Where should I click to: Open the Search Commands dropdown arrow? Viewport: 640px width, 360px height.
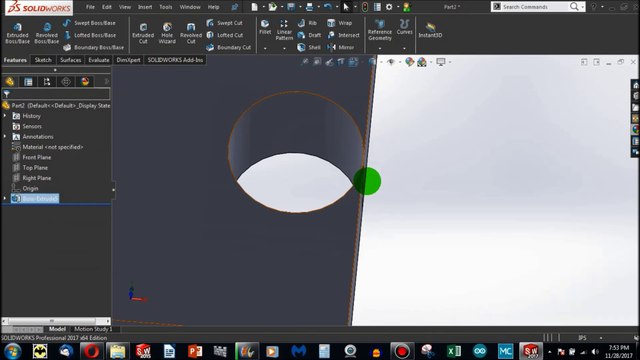pyautogui.click(x=582, y=7)
